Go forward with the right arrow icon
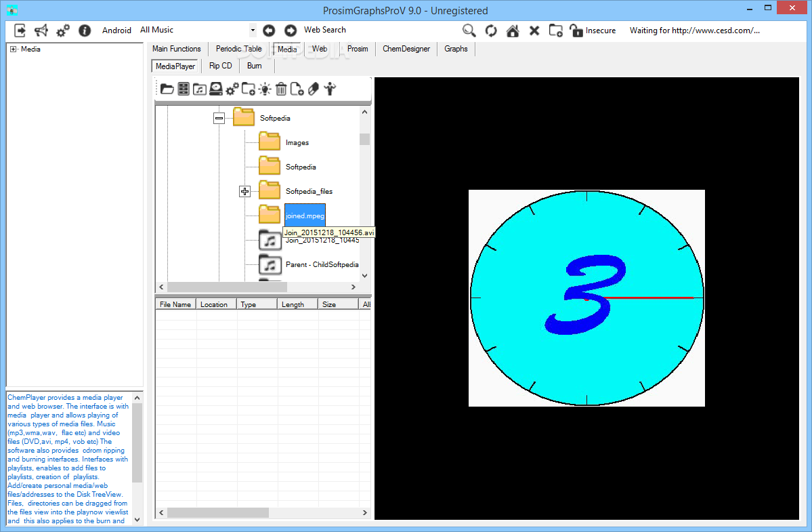This screenshot has width=812, height=532. coord(291,30)
